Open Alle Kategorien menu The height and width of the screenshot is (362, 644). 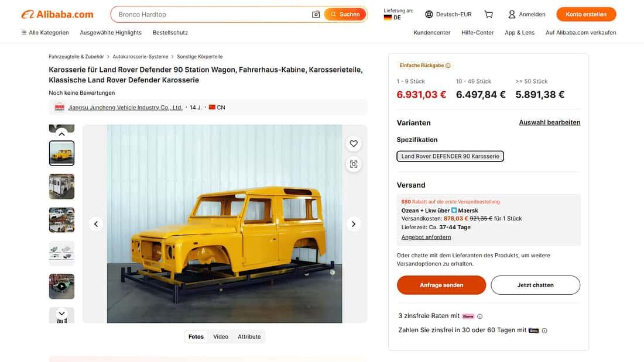(x=45, y=33)
